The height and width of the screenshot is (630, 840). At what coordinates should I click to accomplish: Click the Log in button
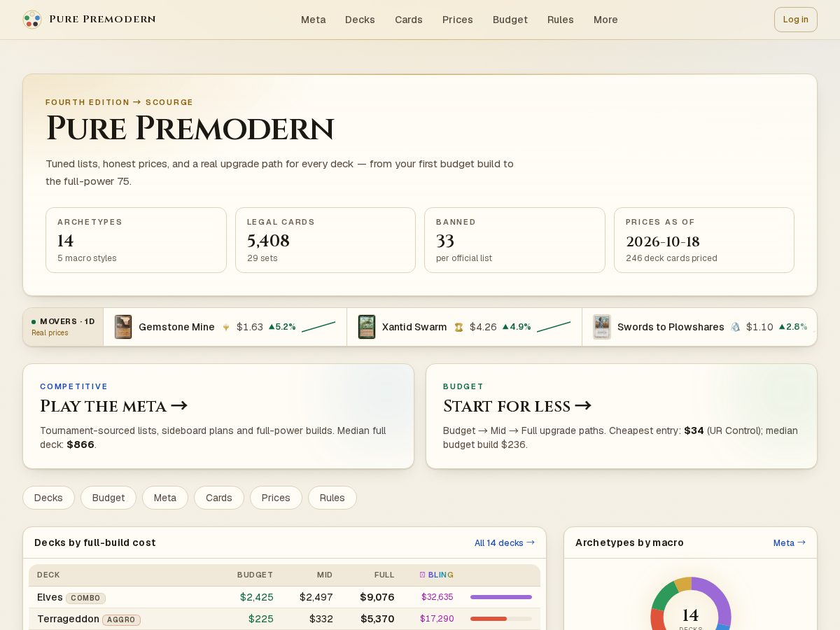[795, 20]
